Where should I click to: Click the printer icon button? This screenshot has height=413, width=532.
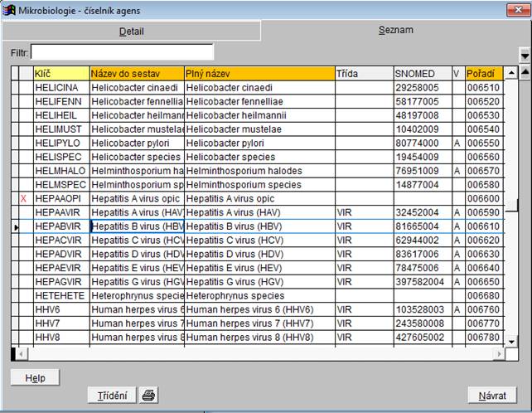(148, 395)
